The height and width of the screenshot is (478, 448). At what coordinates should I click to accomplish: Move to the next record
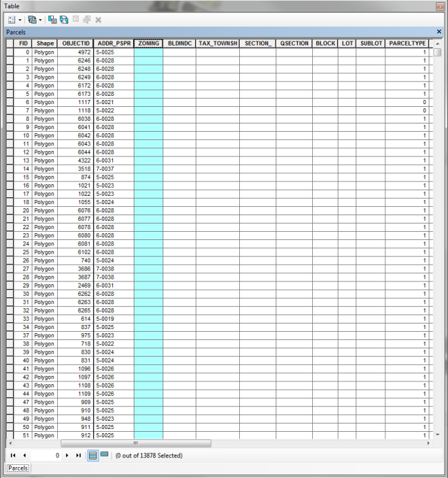click(x=67, y=455)
